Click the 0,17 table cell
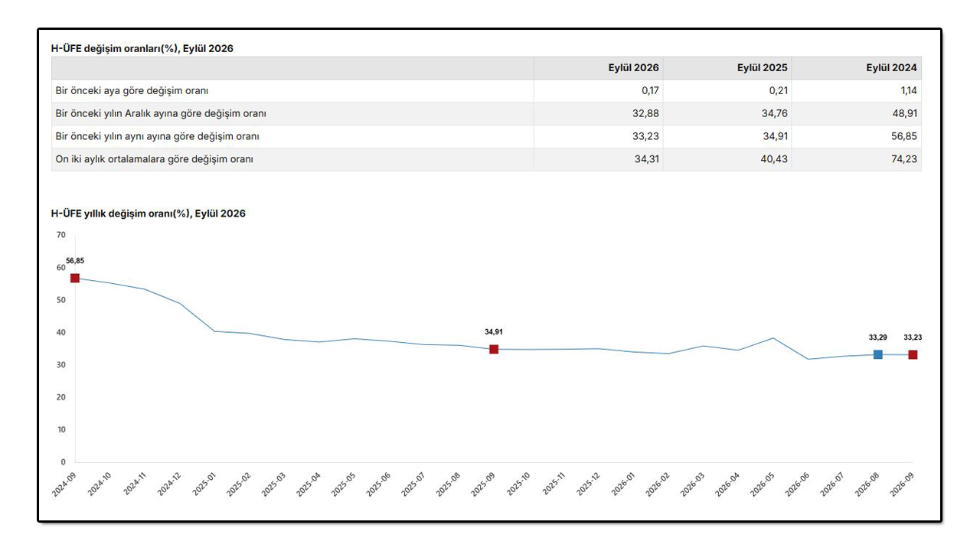This screenshot has height=551, width=980. coord(599,90)
